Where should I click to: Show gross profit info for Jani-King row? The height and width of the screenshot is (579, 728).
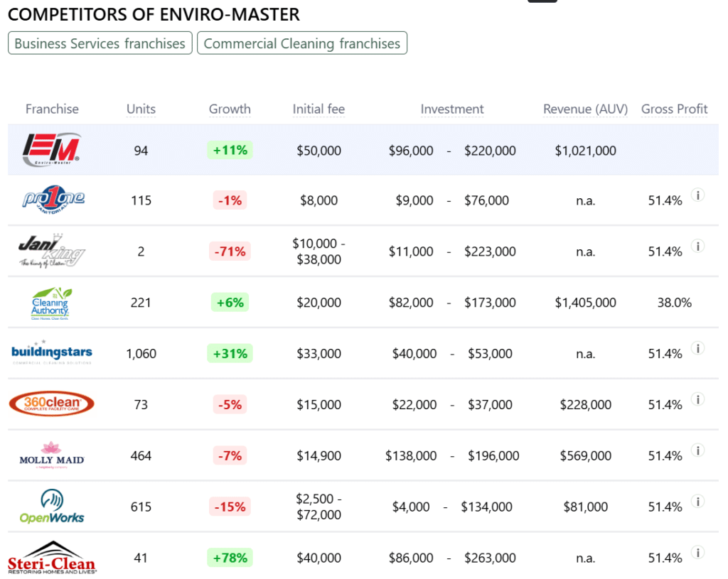698,246
